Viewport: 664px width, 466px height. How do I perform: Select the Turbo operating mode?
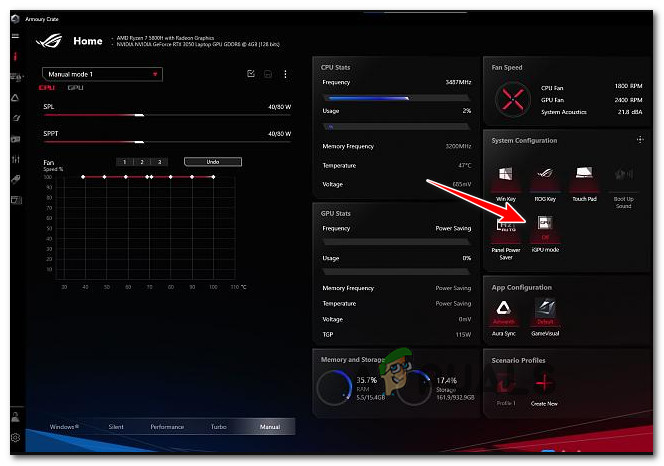point(219,427)
